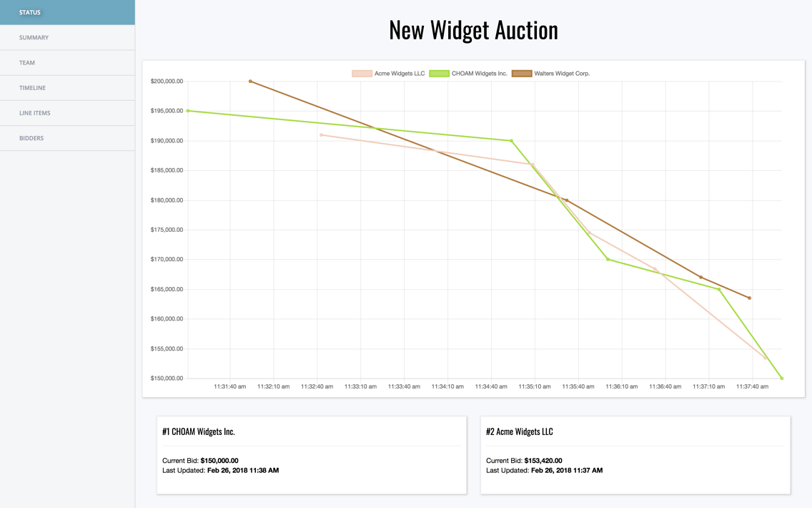Open the Team sidebar item

[67, 63]
